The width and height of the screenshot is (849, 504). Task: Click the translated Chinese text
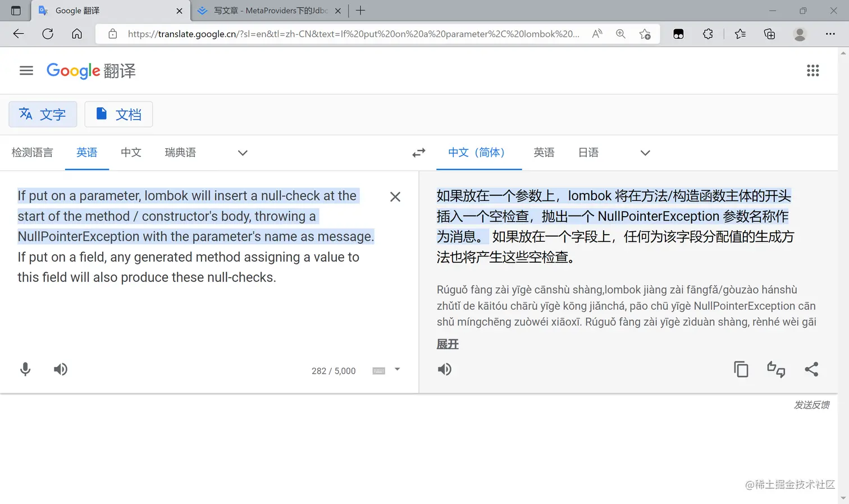pos(615,226)
